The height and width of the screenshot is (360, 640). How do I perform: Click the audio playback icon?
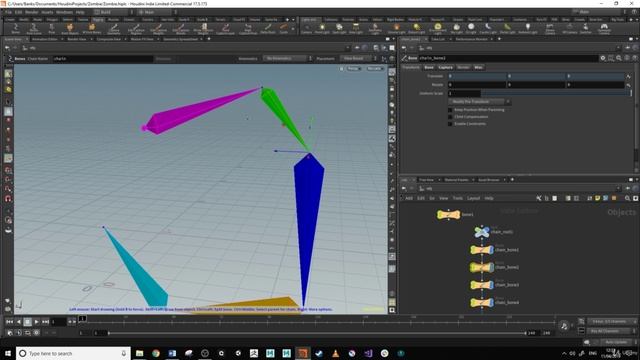(x=564, y=326)
